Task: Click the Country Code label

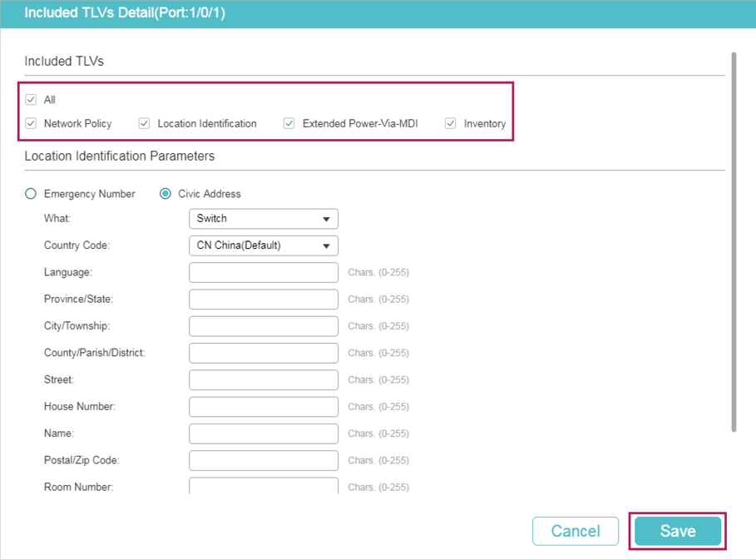Action: (77, 245)
